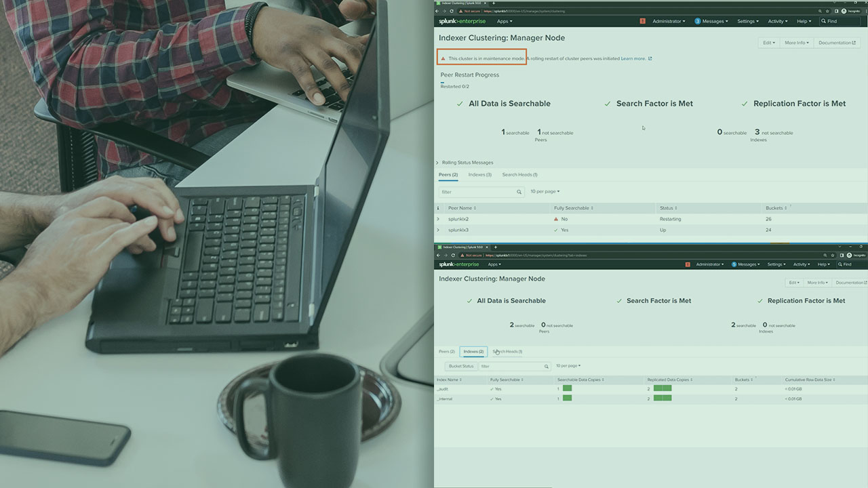Click the Messages count badge in top navbar

[697, 21]
